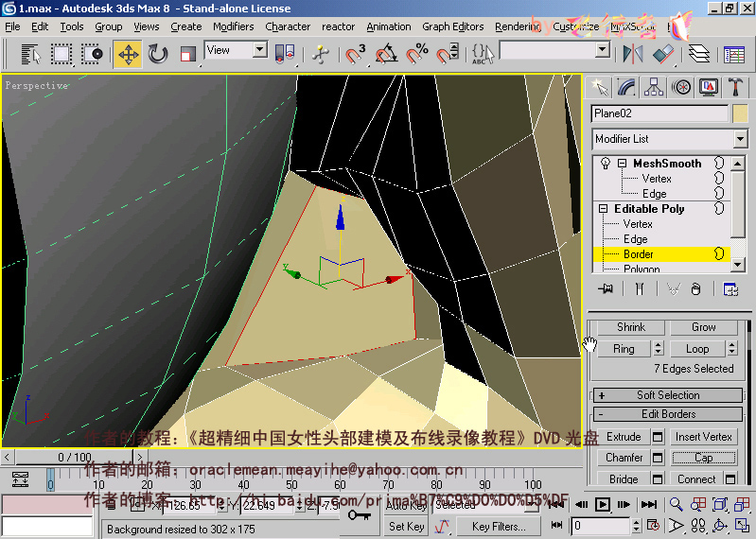
Task: Click the Key Filters button
Action: tap(498, 527)
